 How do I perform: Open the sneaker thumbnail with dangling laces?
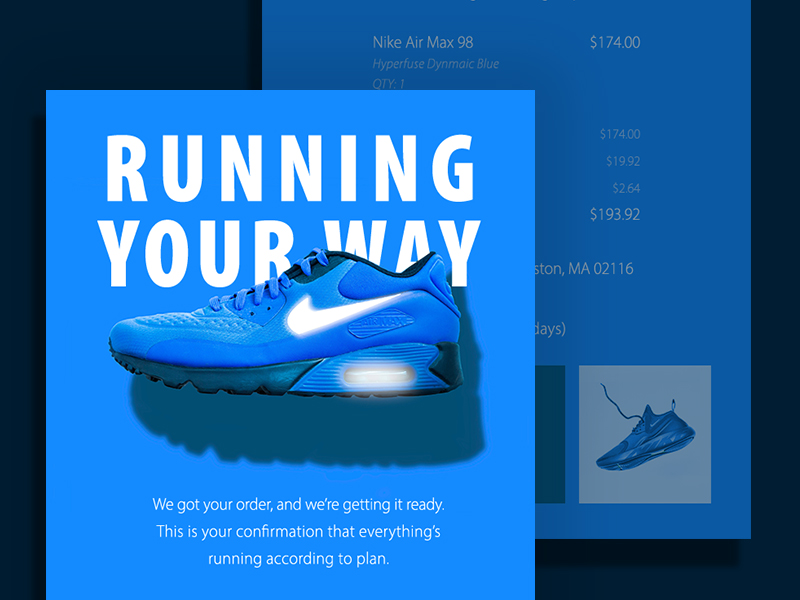pyautogui.click(x=645, y=434)
